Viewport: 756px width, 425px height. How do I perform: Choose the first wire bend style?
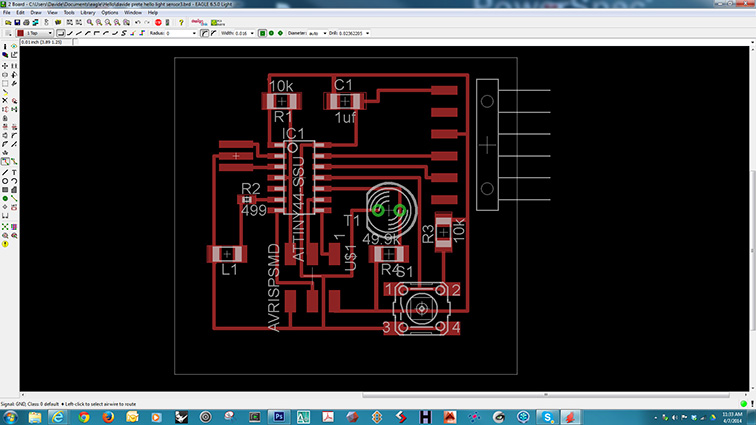[61, 33]
